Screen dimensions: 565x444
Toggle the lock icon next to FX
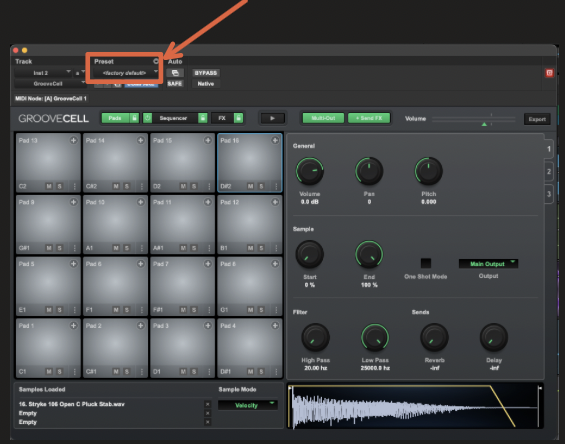[x=238, y=118]
